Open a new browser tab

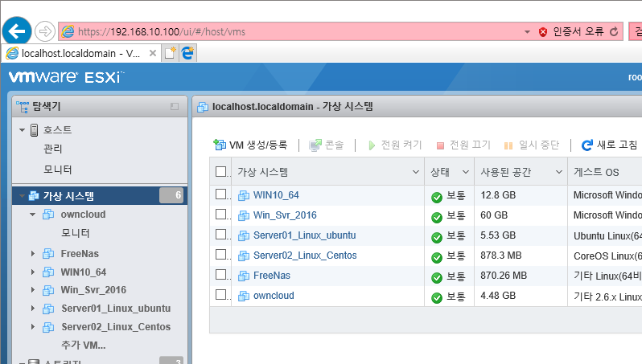tap(170, 53)
